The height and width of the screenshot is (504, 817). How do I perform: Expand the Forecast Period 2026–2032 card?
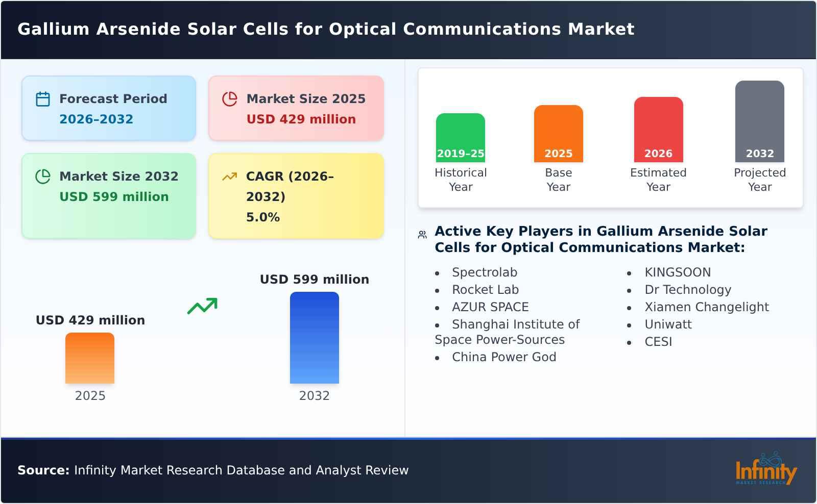pos(108,107)
